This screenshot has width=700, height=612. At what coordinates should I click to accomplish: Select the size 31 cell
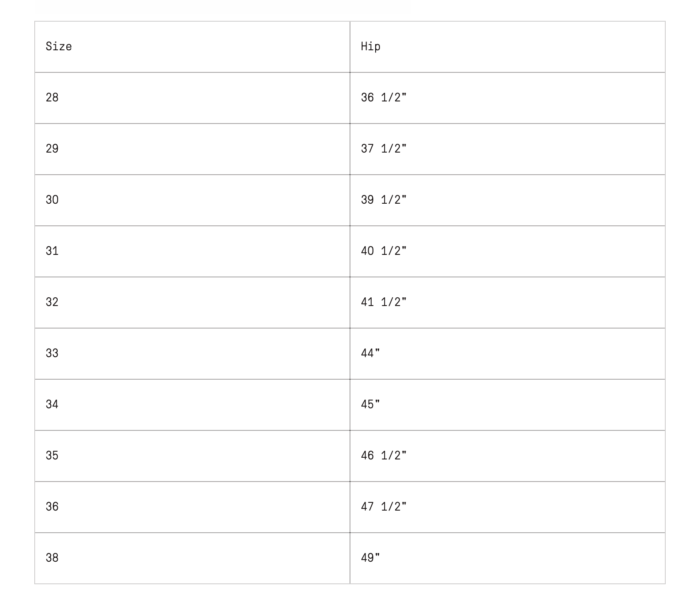pos(52,251)
